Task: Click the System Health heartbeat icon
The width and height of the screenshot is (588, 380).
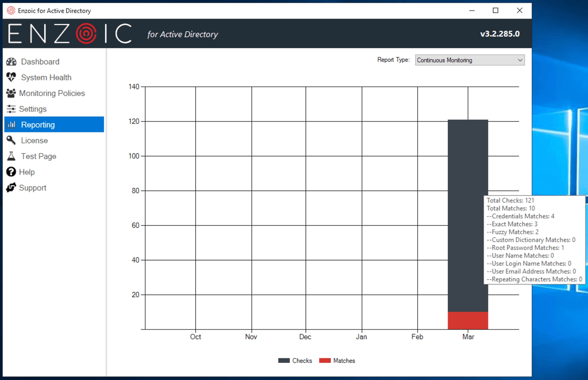Action: click(x=11, y=77)
